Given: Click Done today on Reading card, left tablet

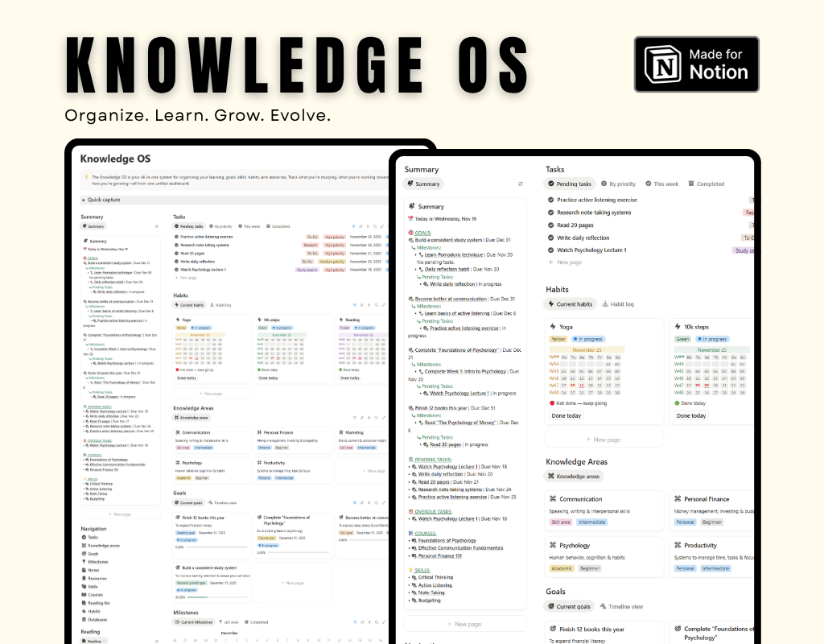Looking at the screenshot, I should (x=350, y=378).
